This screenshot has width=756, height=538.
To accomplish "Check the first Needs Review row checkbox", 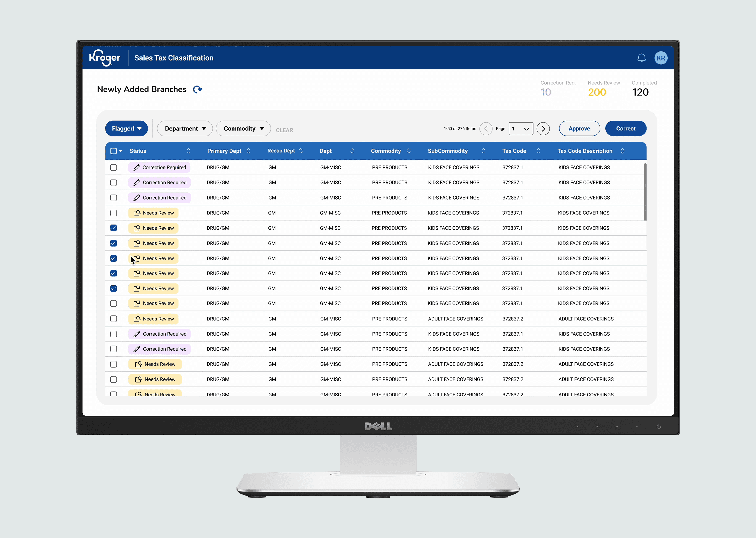I will tap(114, 213).
